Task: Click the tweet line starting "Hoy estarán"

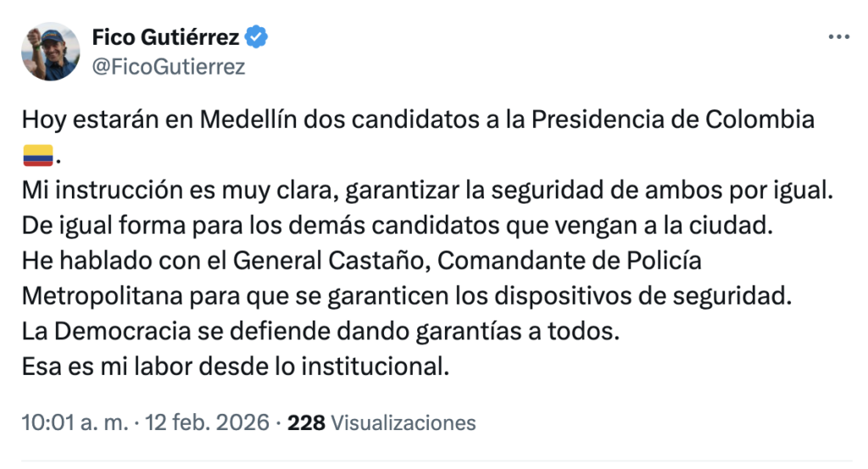Action: point(418,120)
